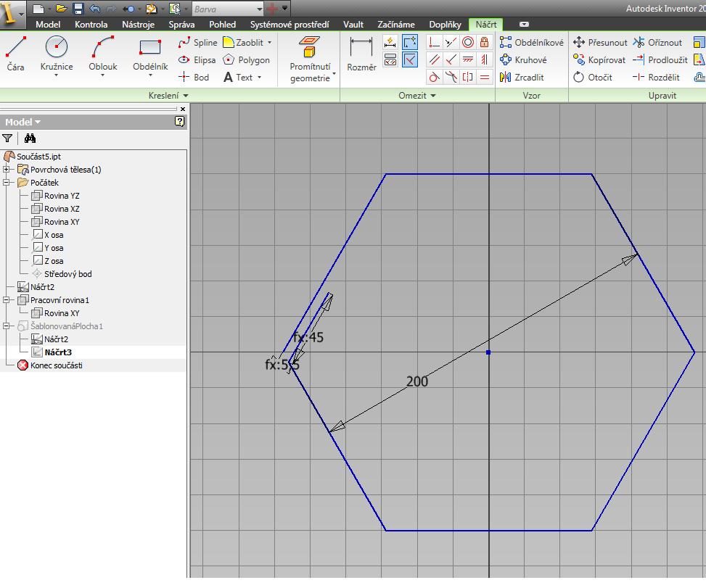Click the Promítnutí geometrie tool

310,59
